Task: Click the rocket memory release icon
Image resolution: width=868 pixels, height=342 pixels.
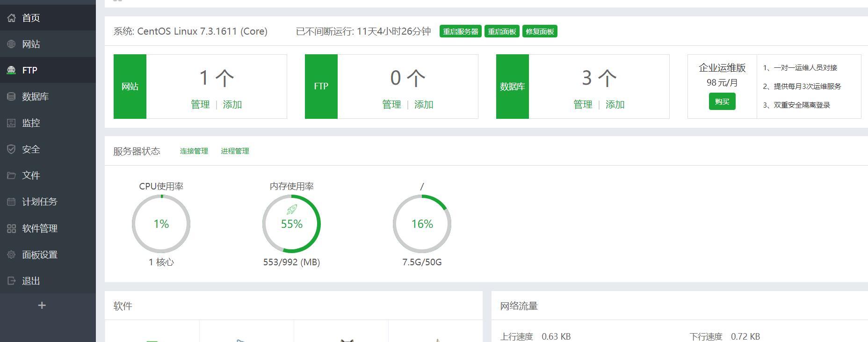Action: 292,210
